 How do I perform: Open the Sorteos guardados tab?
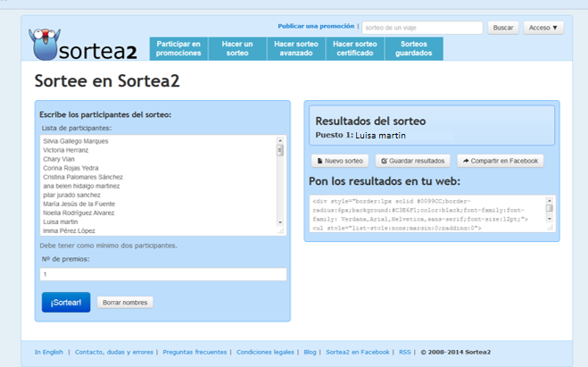tap(414, 48)
